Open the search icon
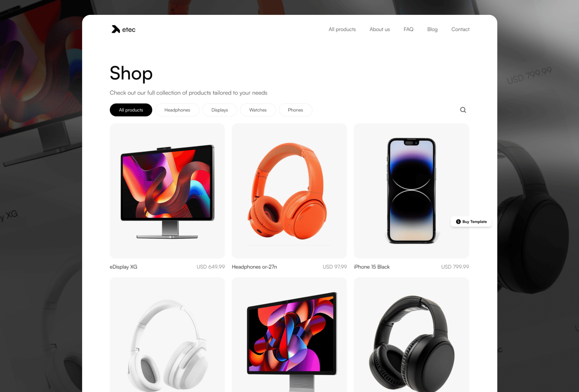 (463, 110)
